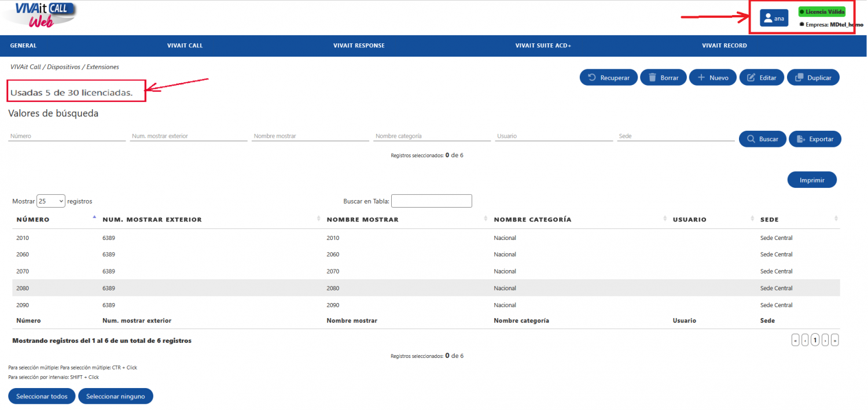The height and width of the screenshot is (410, 868).
Task: Click 6389 in the 2090 row
Action: point(109,305)
